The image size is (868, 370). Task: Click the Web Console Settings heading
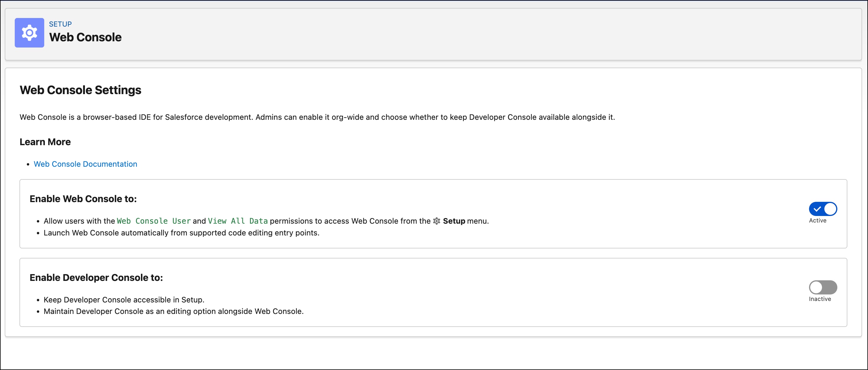point(80,90)
